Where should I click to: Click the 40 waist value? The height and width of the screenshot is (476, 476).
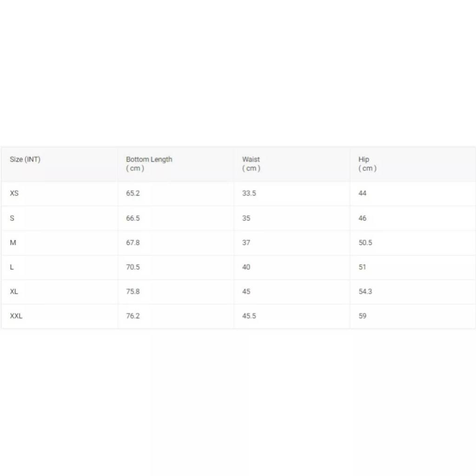(246, 267)
